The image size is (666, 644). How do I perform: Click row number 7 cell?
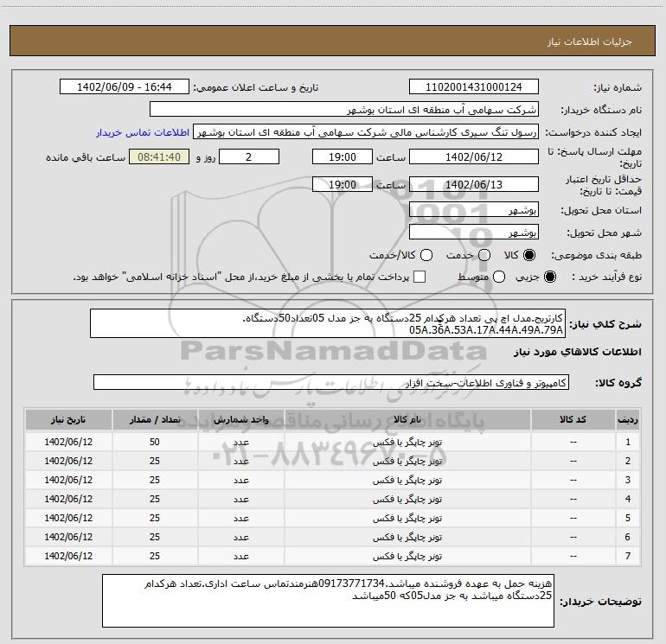(x=628, y=556)
